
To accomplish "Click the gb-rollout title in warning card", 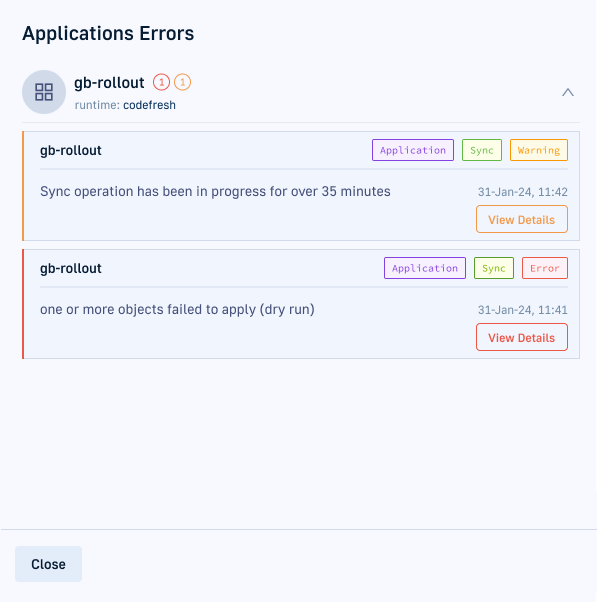I will pos(71,150).
